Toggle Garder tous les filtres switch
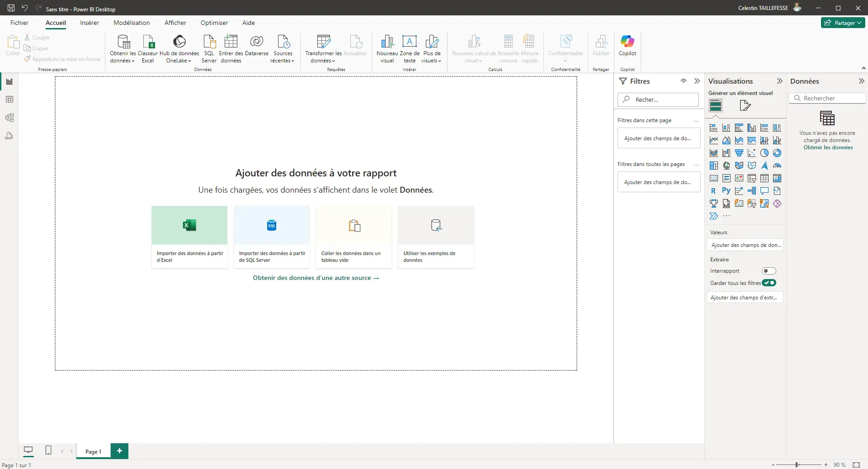 coord(769,283)
